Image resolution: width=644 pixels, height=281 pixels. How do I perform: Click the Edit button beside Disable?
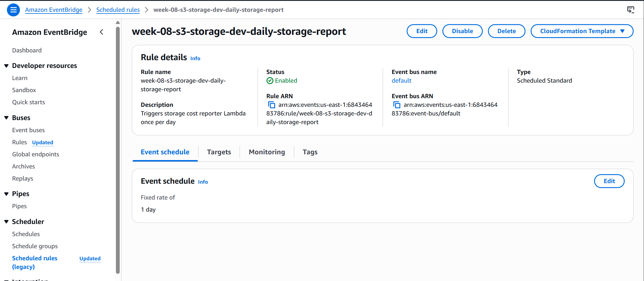[422, 31]
